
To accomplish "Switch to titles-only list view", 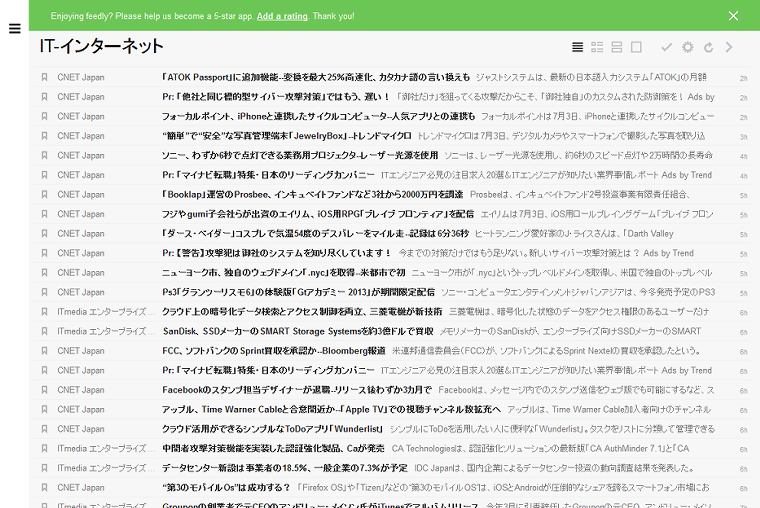I will 577,47.
